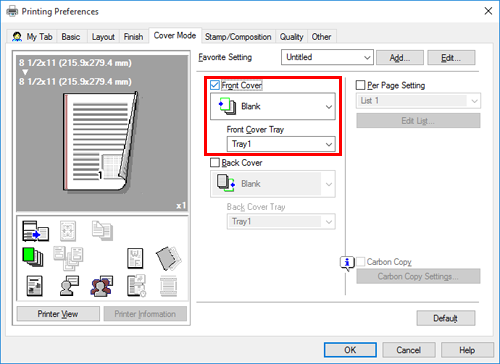
Task: Open the Favorite Setting Untitled dropdown
Action: [327, 57]
